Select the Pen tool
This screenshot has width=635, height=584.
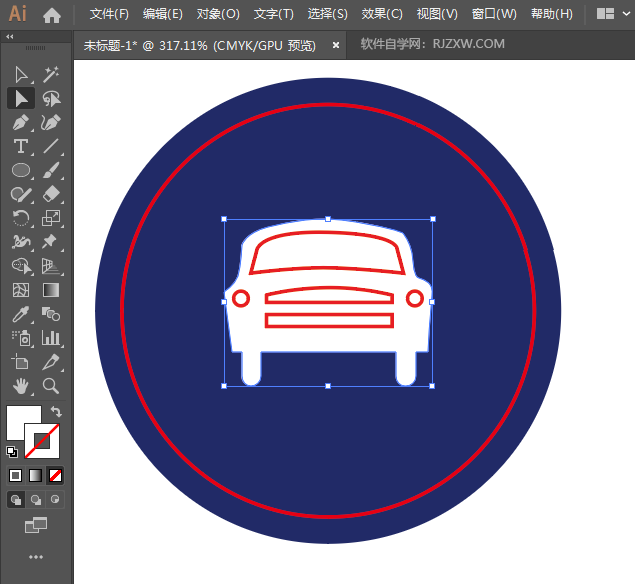pyautogui.click(x=21, y=122)
